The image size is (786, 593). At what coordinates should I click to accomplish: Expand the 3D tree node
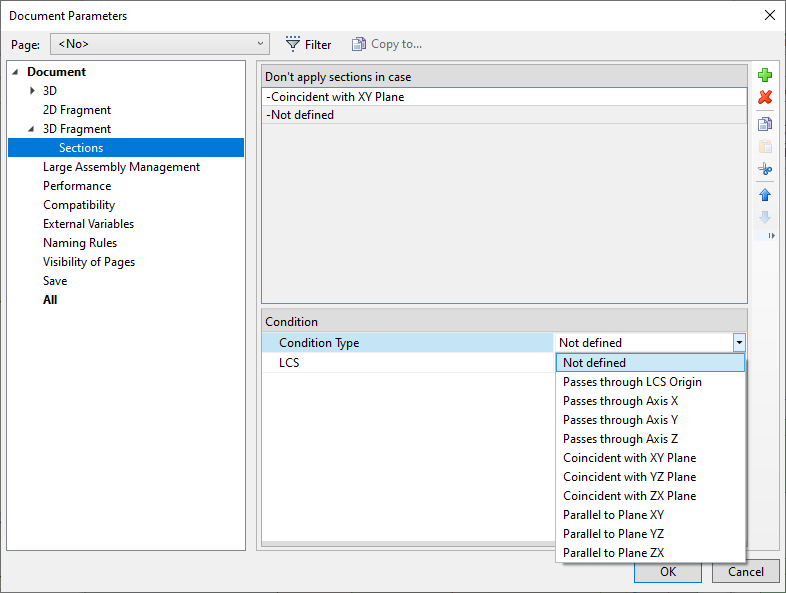click(33, 91)
